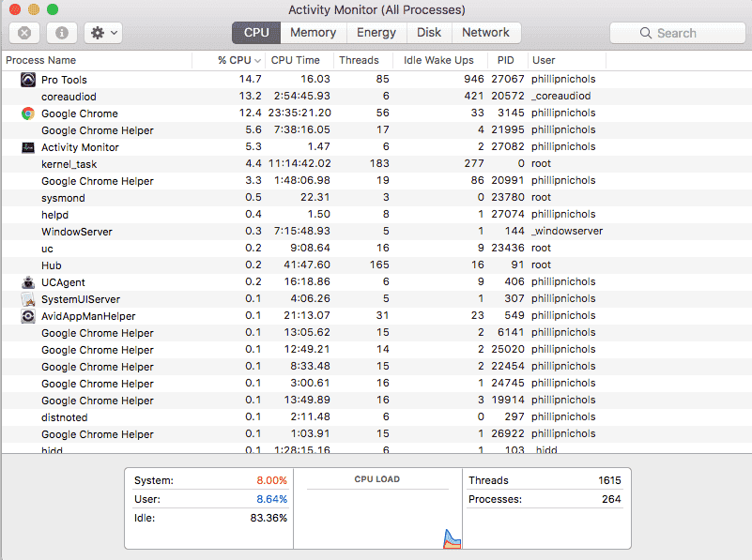Select Google Chrome Helper with PID 21995
This screenshot has height=560, width=752.
click(377, 130)
